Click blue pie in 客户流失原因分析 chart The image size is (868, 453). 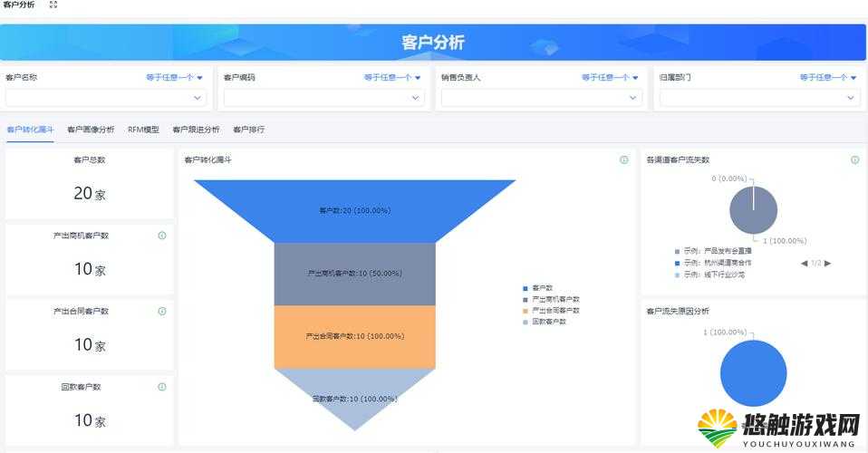click(754, 373)
